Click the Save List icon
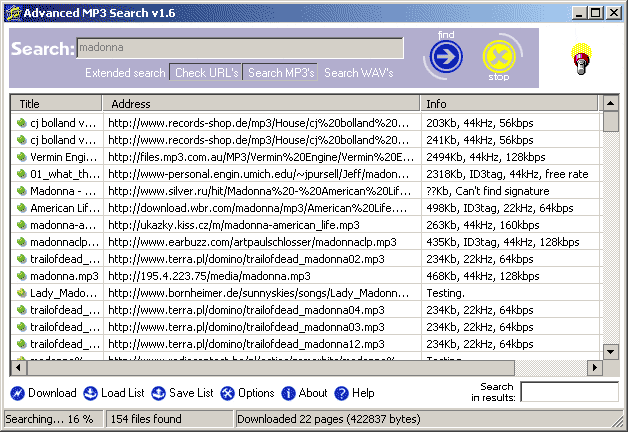 click(x=158, y=393)
